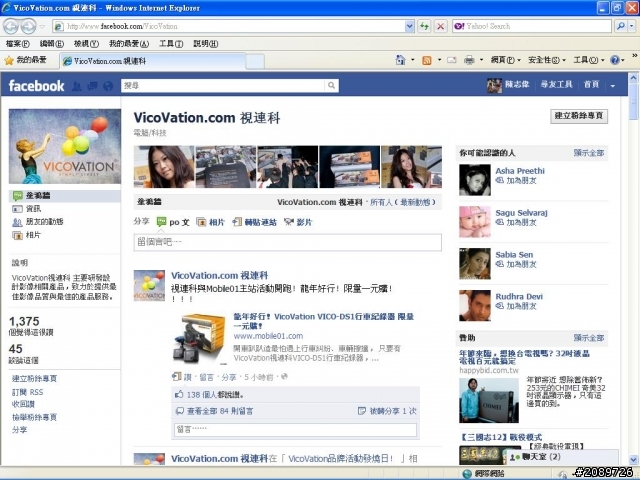
Task: Open Facebook account dropdown arrow
Action: 613,86
